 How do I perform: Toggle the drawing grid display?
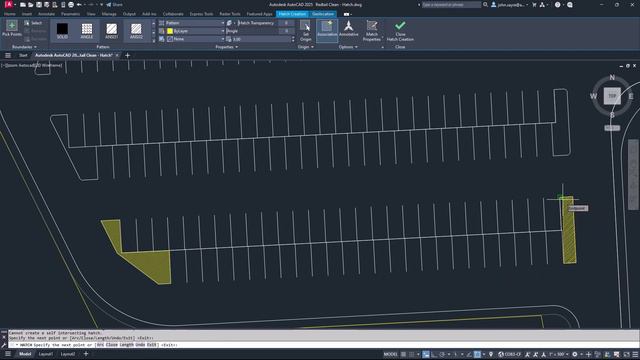(403, 354)
